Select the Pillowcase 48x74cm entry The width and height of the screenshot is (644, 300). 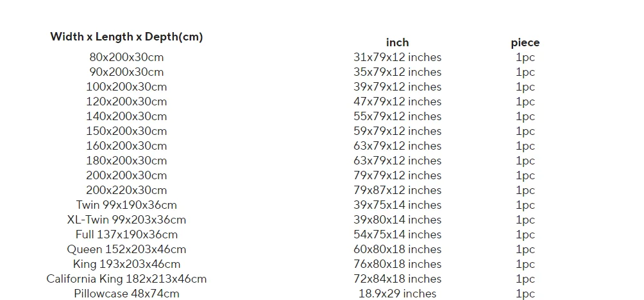[x=126, y=294]
